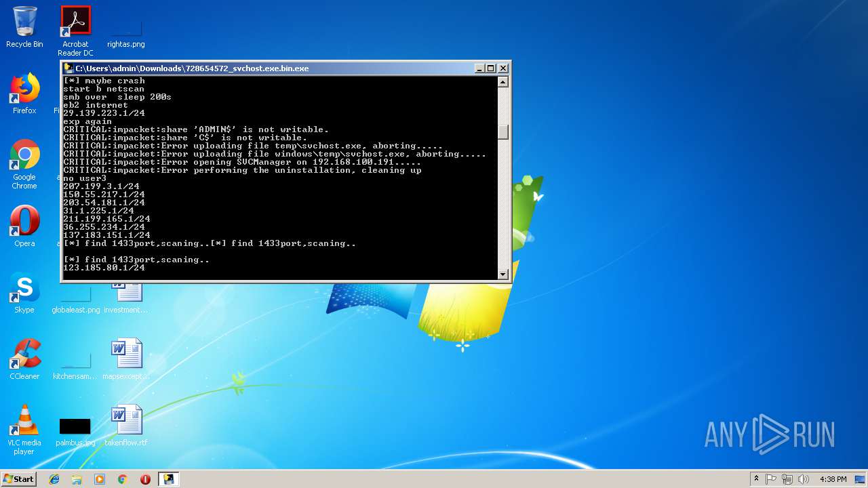Click the '203.54.181.1/24' console line
Screen dimensions: 868x488
click(104, 203)
